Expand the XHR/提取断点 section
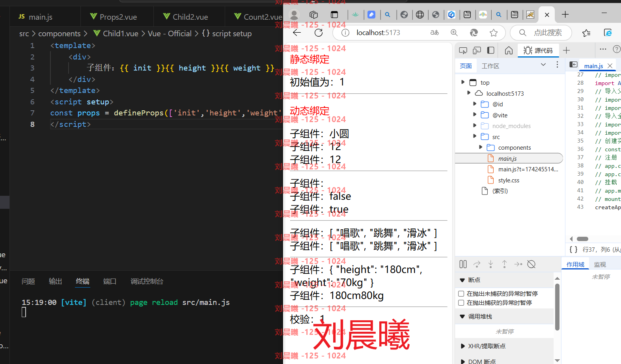The width and height of the screenshot is (621, 364). click(462, 346)
